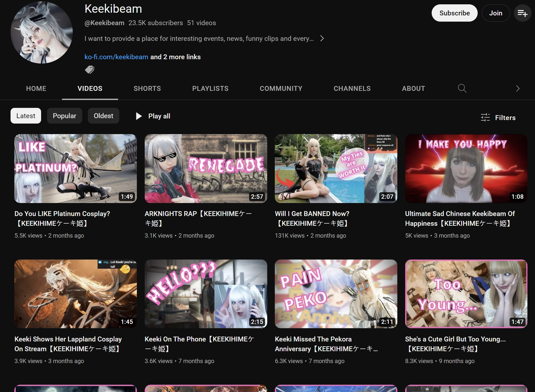Open the Filters button label
Viewport: 535px width, 392px height.
pyautogui.click(x=505, y=118)
